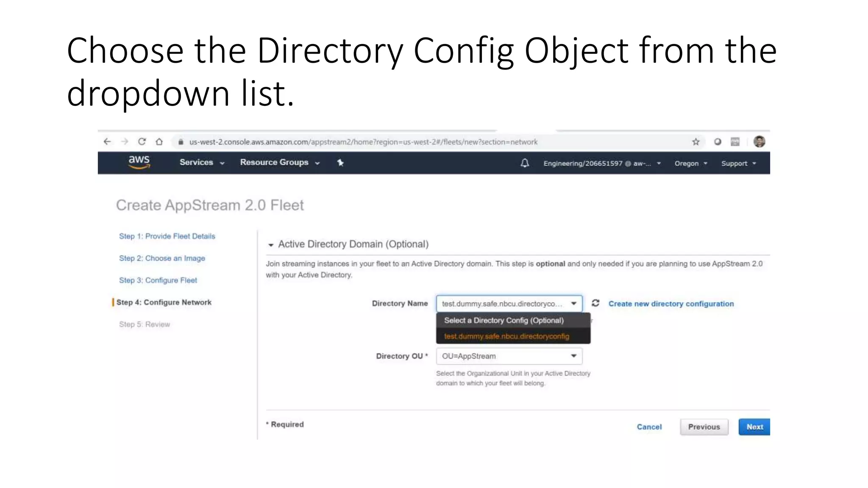Click the browser back arrow
This screenshot has width=868, height=488.
coord(107,142)
